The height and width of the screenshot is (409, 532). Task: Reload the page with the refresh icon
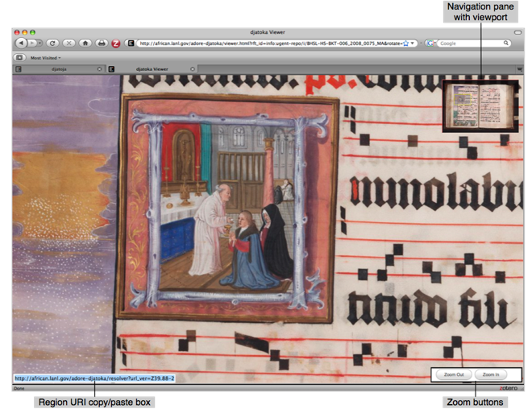point(52,43)
